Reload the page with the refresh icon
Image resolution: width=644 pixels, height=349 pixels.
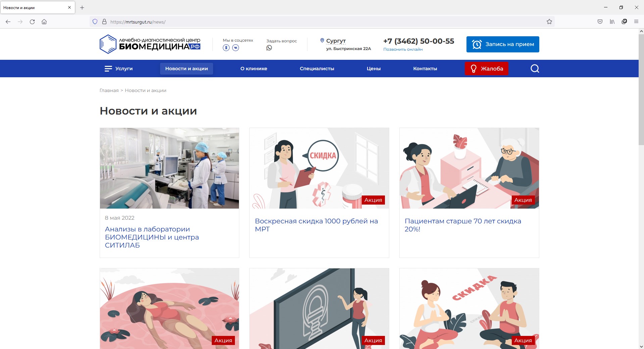pos(32,22)
